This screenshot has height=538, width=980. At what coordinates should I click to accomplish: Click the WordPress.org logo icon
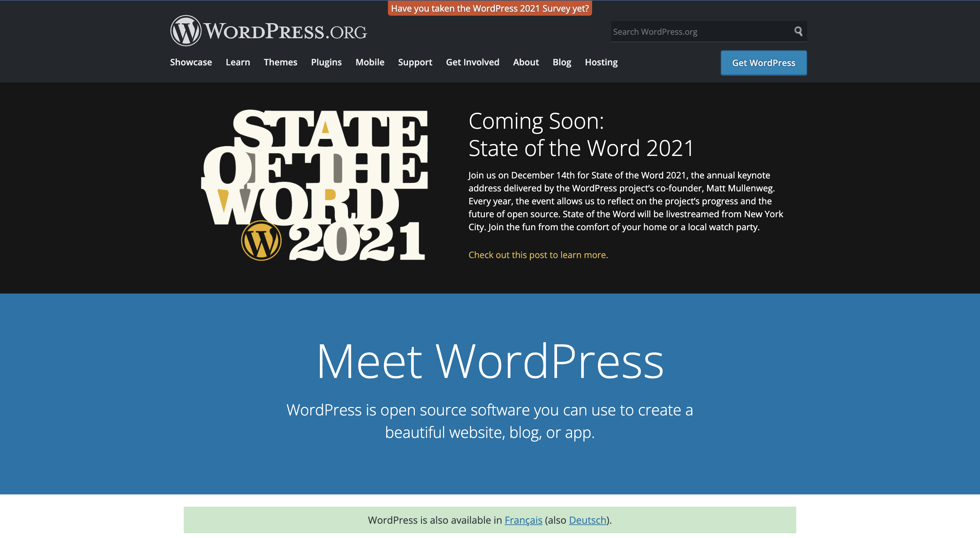(x=186, y=31)
